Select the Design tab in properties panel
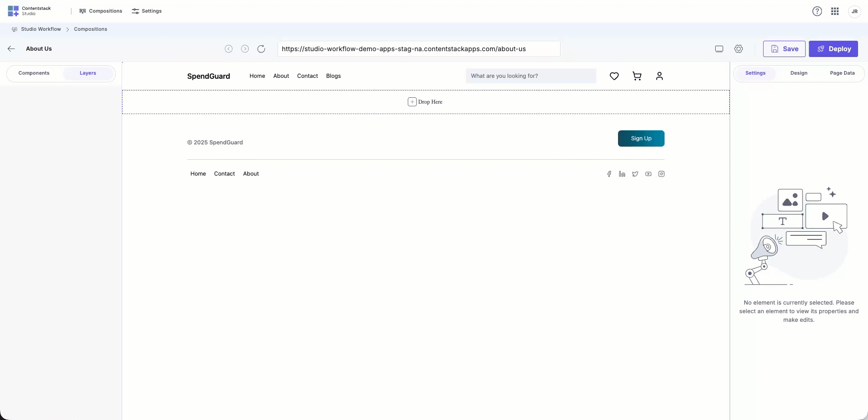868x420 pixels. pos(798,73)
